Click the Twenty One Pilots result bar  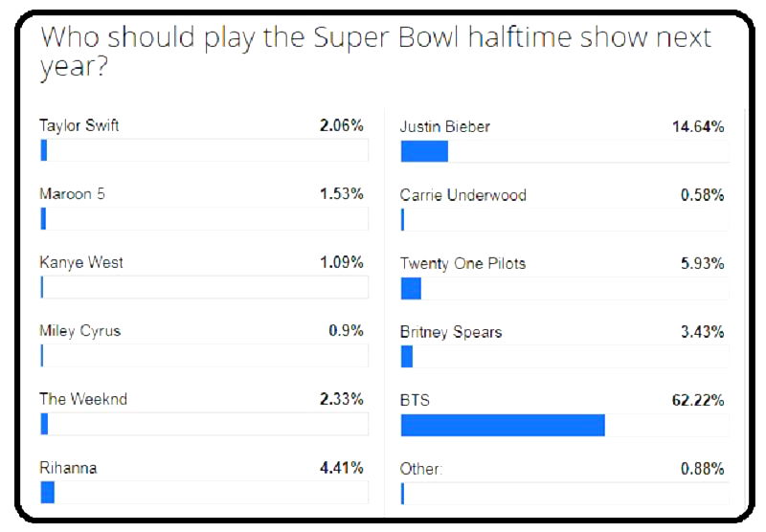411,288
